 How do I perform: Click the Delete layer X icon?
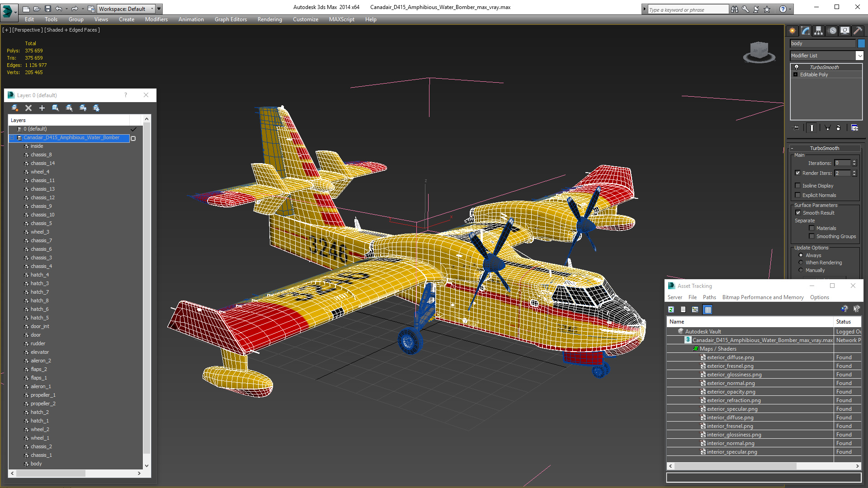click(x=28, y=108)
